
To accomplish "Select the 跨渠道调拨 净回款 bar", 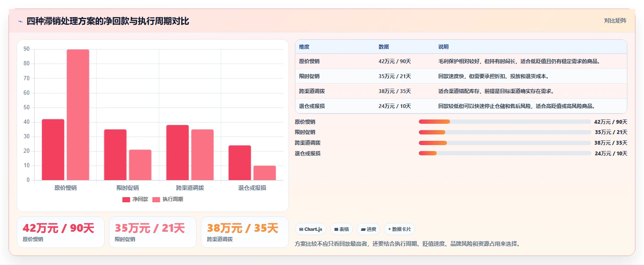I will [177, 153].
